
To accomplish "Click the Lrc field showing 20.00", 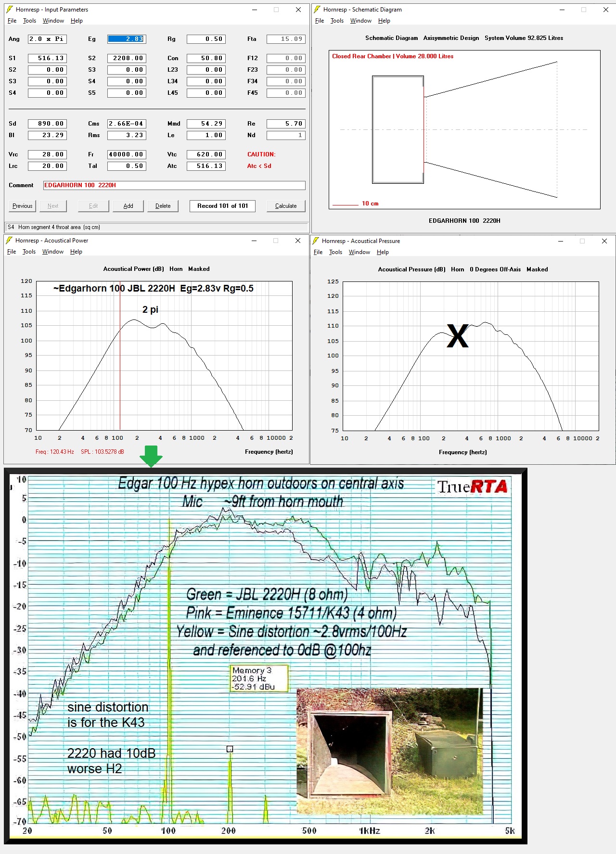I will 47,166.
